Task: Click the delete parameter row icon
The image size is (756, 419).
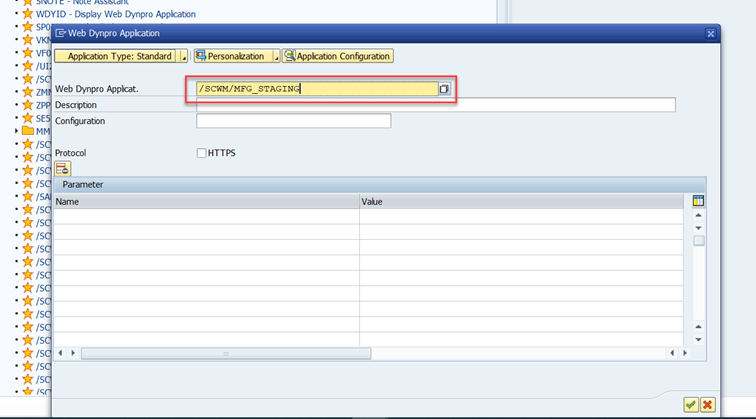Action: [x=63, y=169]
